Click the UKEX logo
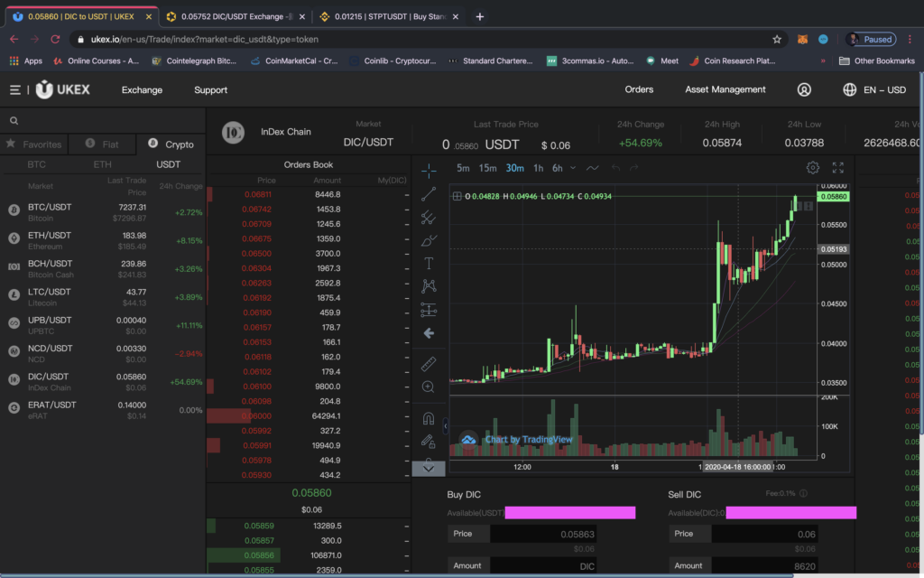 tap(62, 89)
